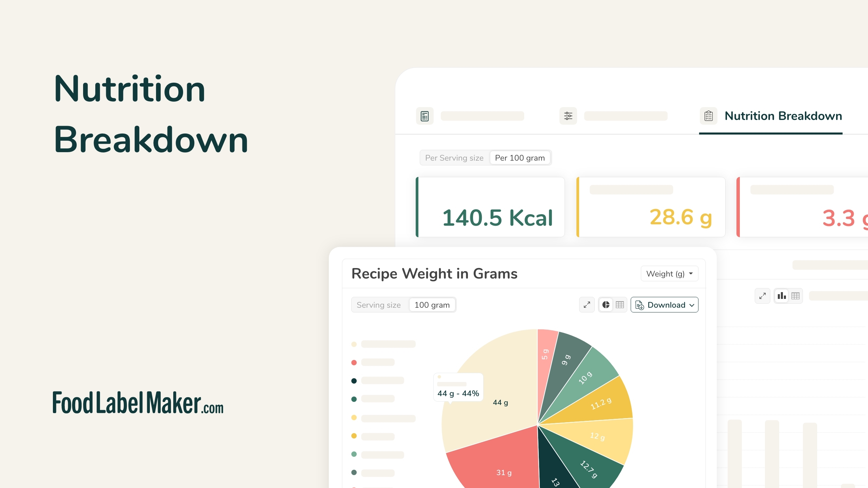The height and width of the screenshot is (488, 868).
Task: Switch Recipe Weight panel to table view
Action: click(620, 305)
